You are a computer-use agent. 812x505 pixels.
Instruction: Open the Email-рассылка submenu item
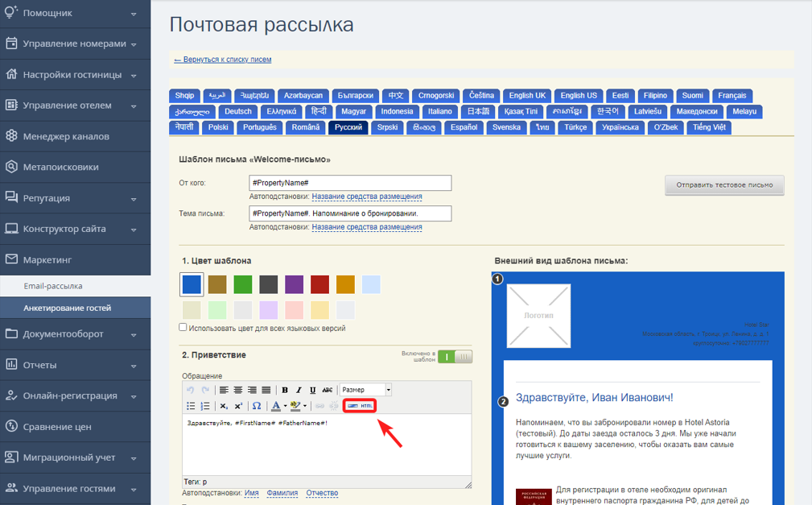pos(75,286)
